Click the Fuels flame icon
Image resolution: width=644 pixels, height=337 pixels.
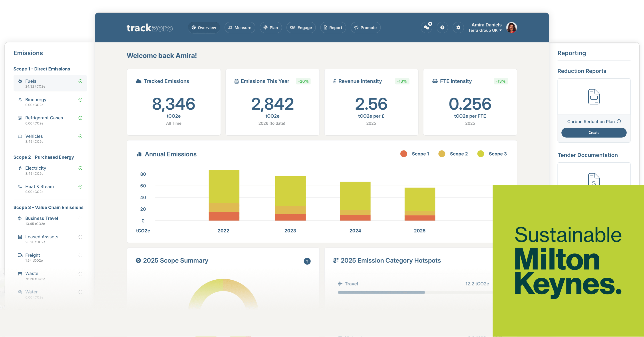click(x=20, y=81)
